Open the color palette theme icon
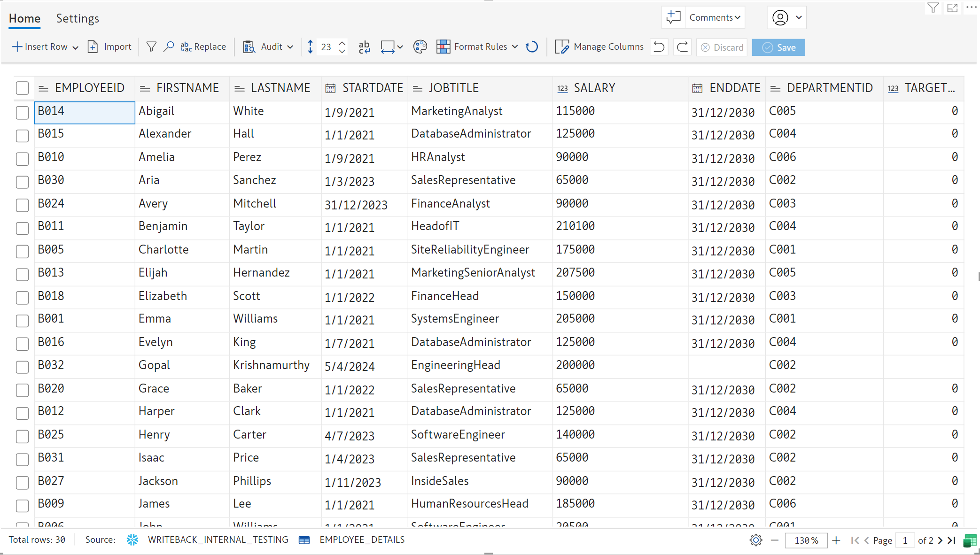This screenshot has height=555, width=980. (x=420, y=47)
